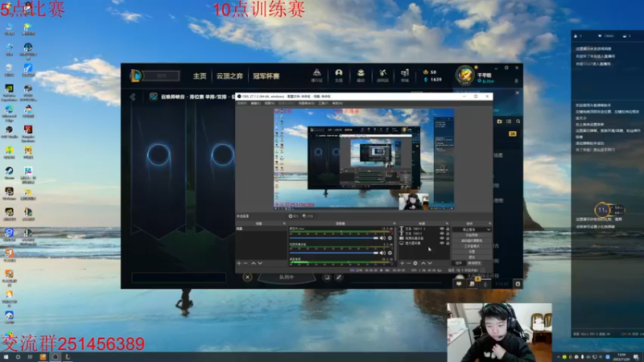The image size is (644, 362).
Task: Move the source down with the down arrow
Action: 430,263
